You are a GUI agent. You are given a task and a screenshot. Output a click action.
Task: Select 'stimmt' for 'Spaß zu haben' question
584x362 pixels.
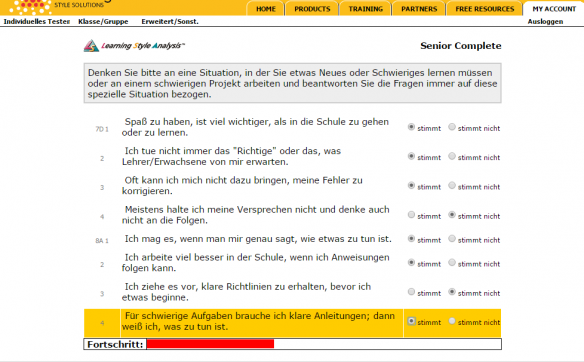(x=411, y=127)
